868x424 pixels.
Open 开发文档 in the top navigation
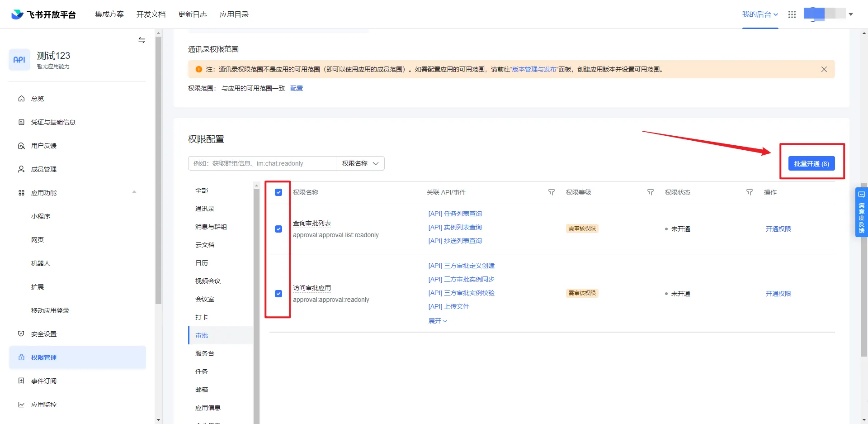(x=151, y=14)
